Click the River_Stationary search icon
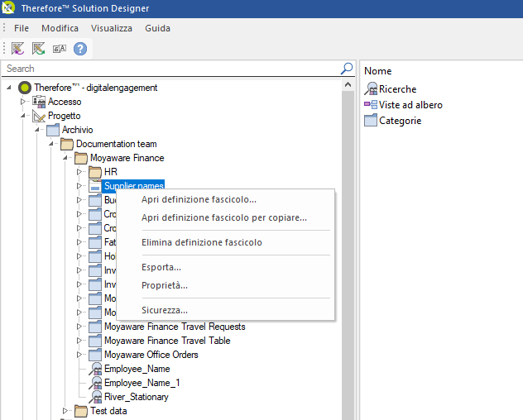The image size is (523, 420). [95, 397]
